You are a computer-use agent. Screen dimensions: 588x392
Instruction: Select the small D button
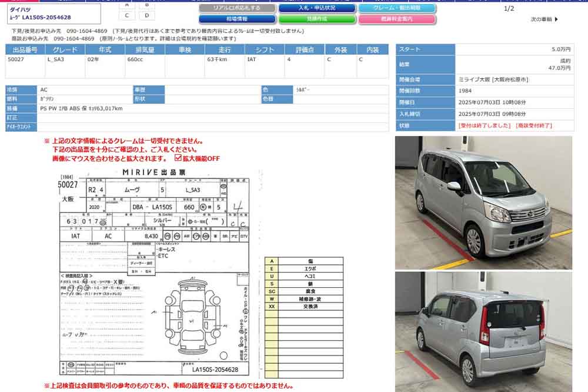(x=147, y=15)
